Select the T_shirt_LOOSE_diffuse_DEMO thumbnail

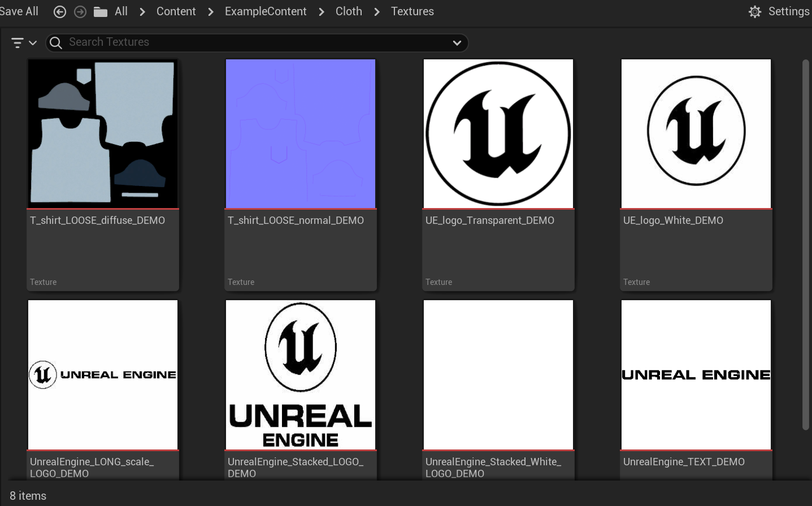[103, 133]
